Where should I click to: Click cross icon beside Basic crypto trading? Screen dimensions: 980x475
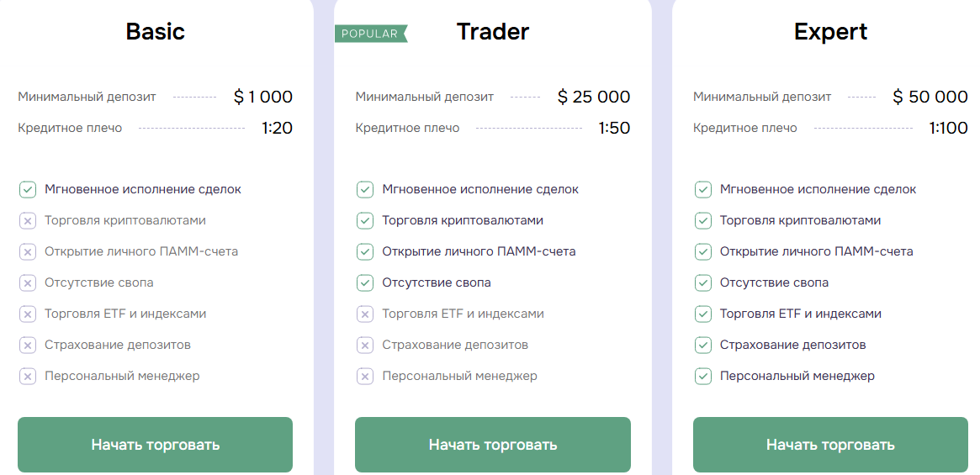28,220
